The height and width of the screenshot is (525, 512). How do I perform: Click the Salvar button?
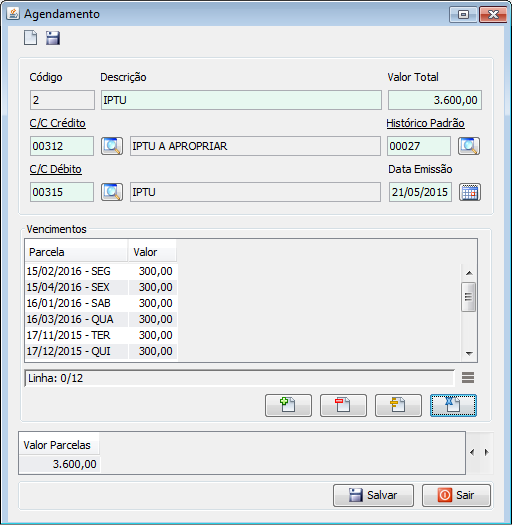tap(373, 495)
